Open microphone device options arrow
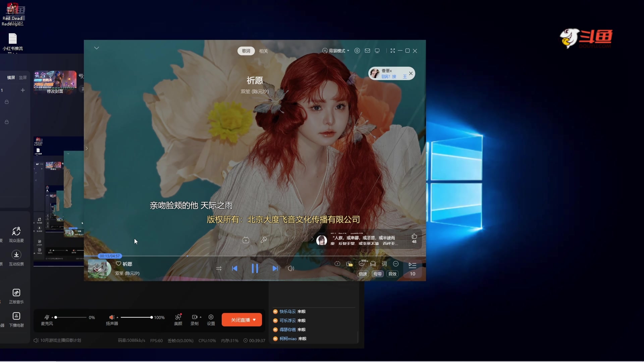The image size is (644, 362). 52,317
